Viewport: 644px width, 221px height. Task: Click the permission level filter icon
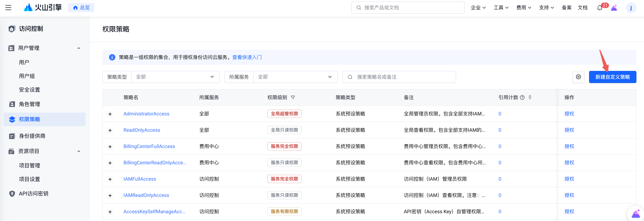pos(293,97)
